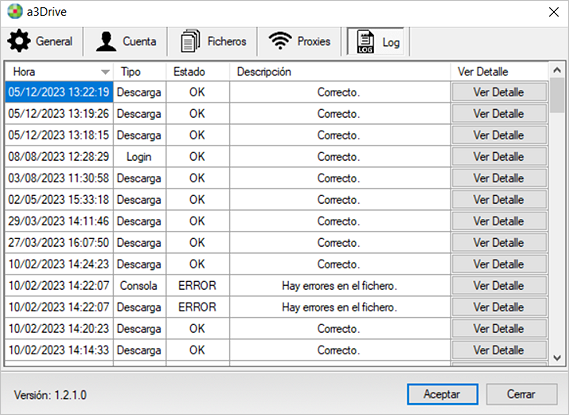Screen dimensions: 569x415
Task: Select the 27/03/2023 16:07:50 timestamp cell
Action: [59, 242]
